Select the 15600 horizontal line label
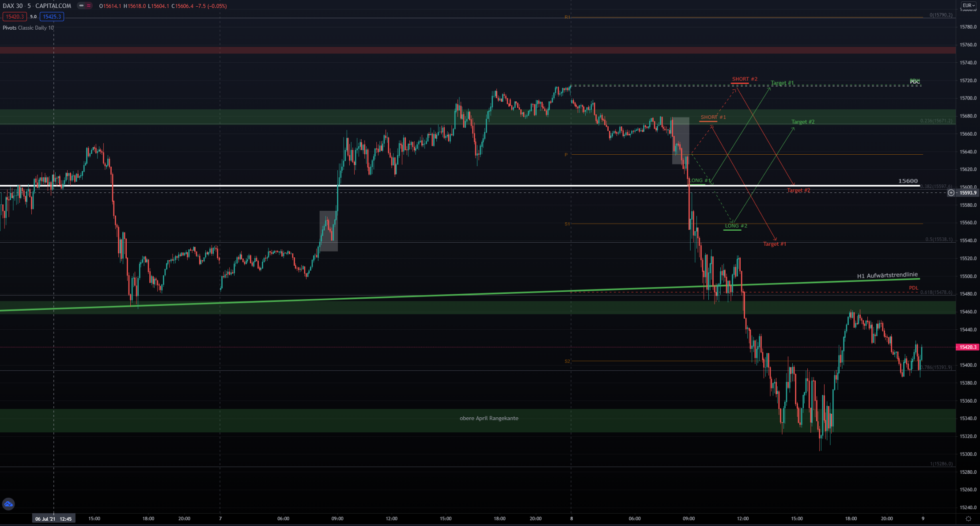 pos(908,181)
